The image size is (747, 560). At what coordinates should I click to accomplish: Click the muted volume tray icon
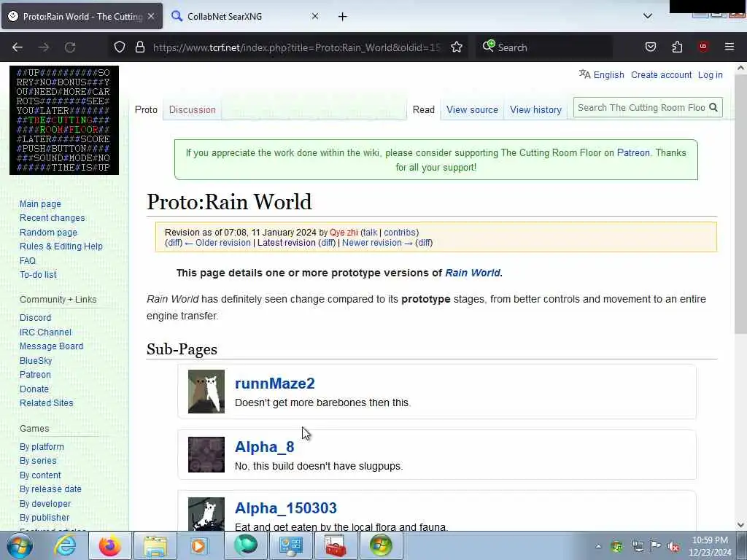point(673,547)
